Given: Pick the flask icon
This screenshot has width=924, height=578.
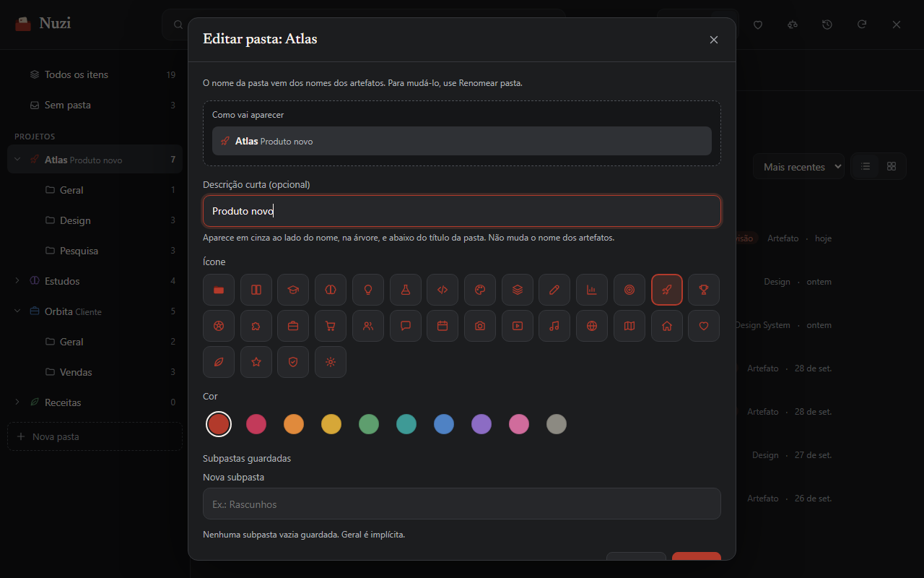Looking at the screenshot, I should click(406, 290).
